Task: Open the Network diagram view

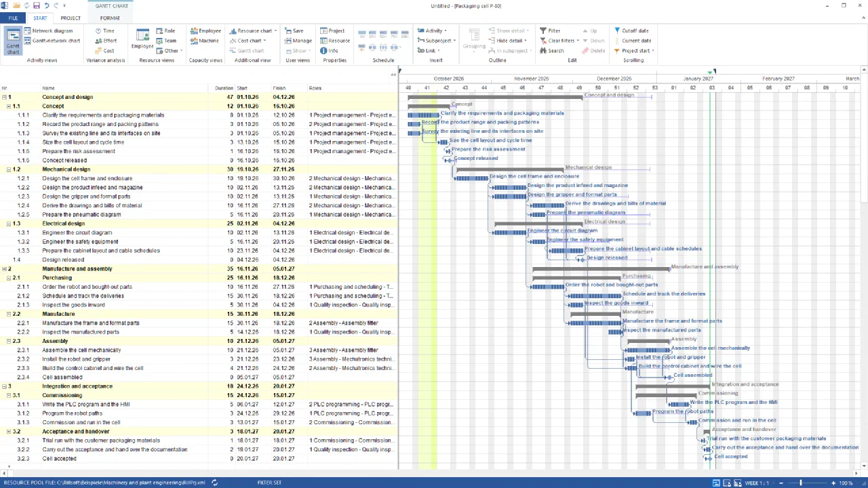Action: tap(48, 30)
